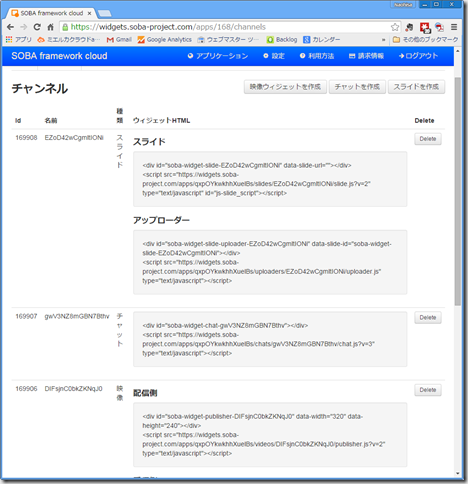Click the 映像ウィジェットを作成 button
Image resolution: width=468 pixels, height=484 pixels.
pyautogui.click(x=285, y=87)
